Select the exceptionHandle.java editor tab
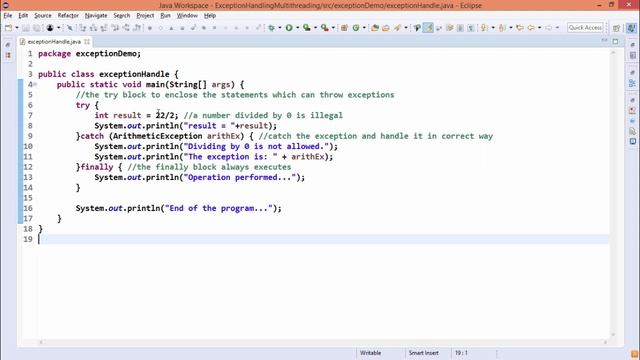 coord(54,42)
